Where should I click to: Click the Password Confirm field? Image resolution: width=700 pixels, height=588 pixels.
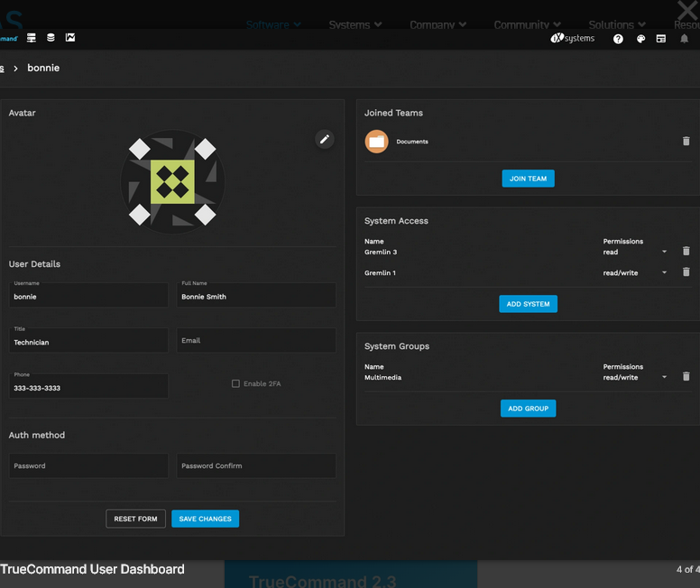pyautogui.click(x=256, y=465)
